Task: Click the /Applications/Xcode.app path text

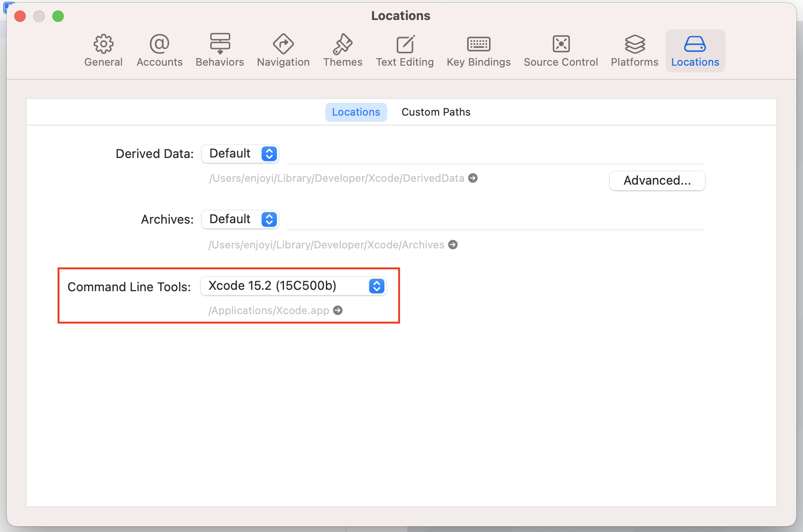Action: click(269, 310)
